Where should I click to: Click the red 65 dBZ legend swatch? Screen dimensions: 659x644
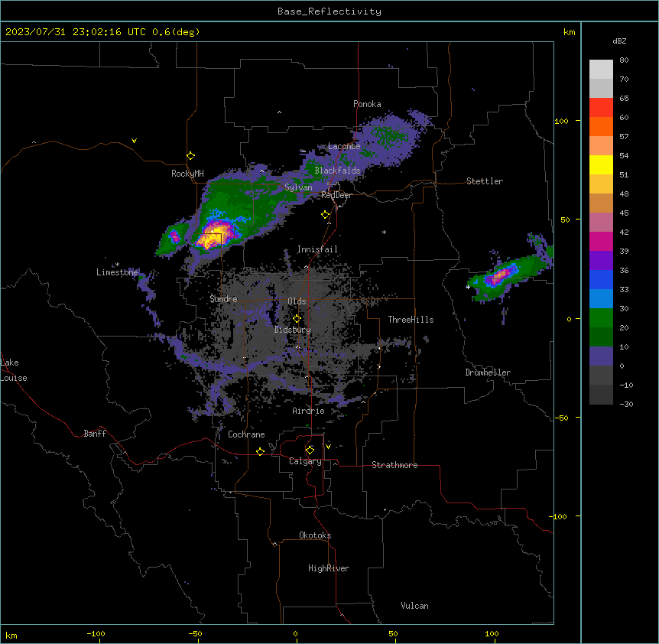pyautogui.click(x=601, y=108)
